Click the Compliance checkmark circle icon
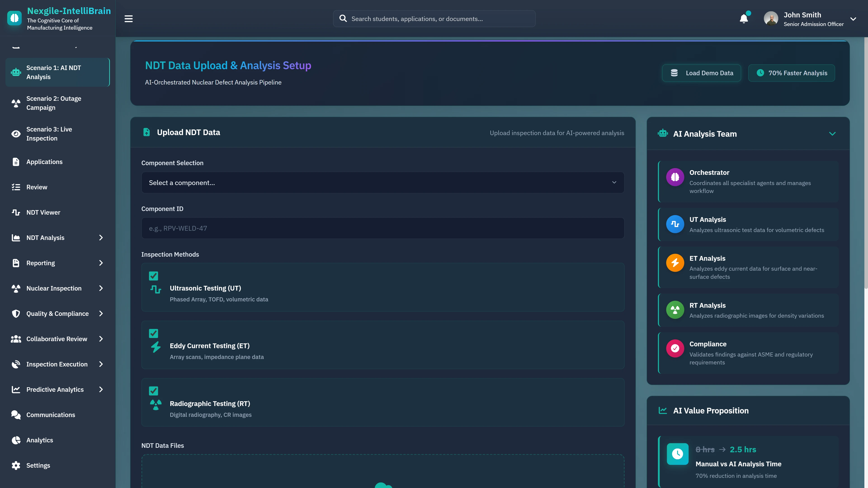 pos(675,348)
